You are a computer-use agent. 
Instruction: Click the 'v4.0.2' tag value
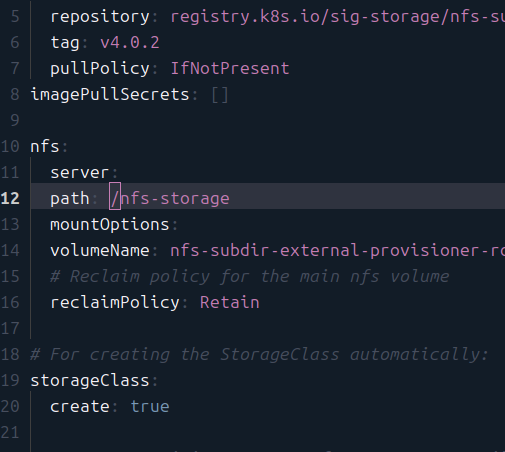coord(130,43)
